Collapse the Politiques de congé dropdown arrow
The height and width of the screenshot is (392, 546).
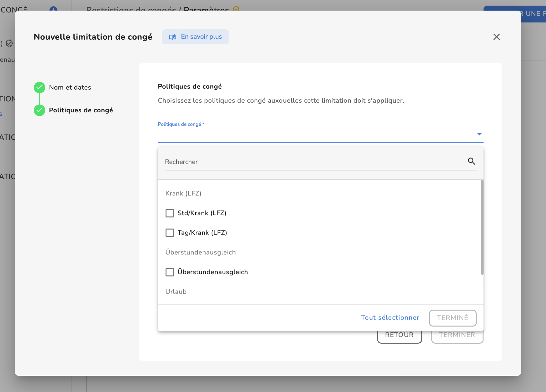tap(479, 134)
